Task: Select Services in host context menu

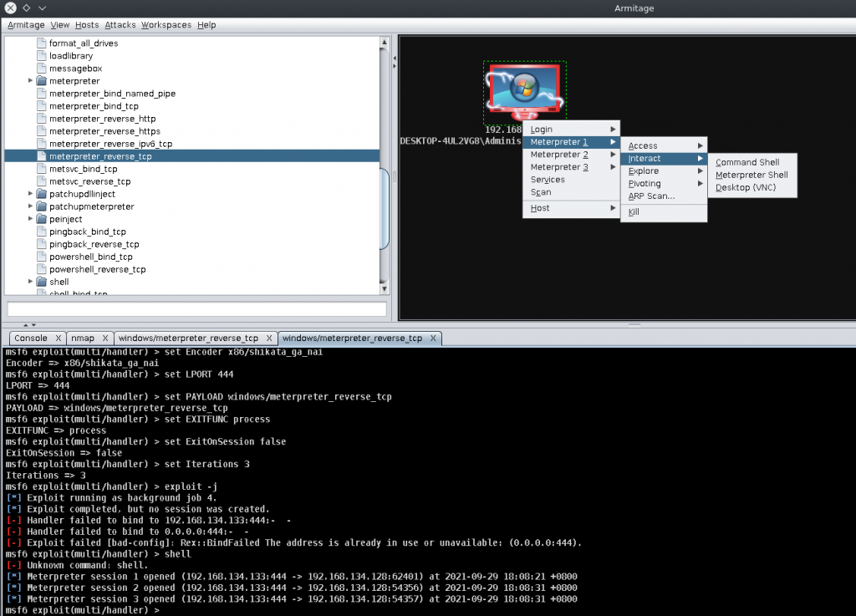Action: [571, 180]
